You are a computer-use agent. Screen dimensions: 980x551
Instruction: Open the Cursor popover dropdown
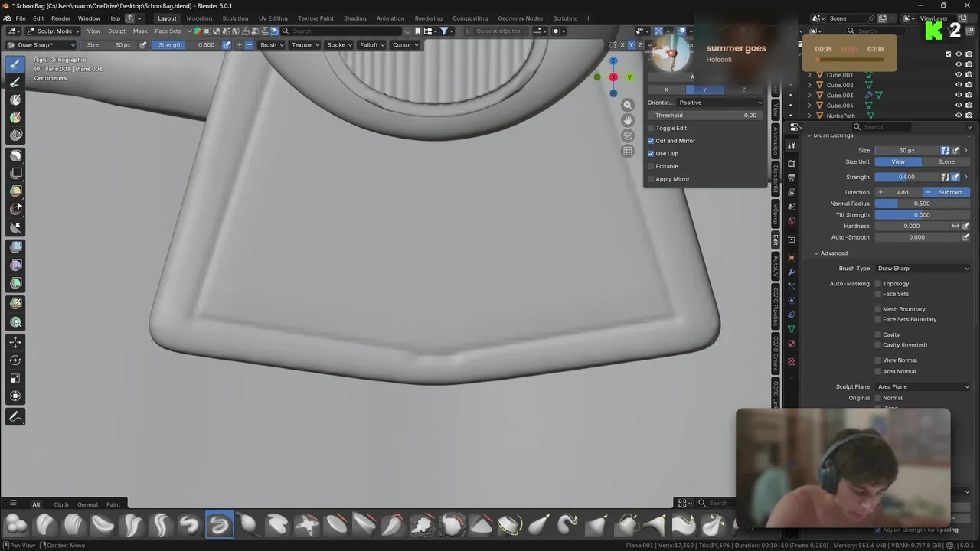tap(405, 45)
